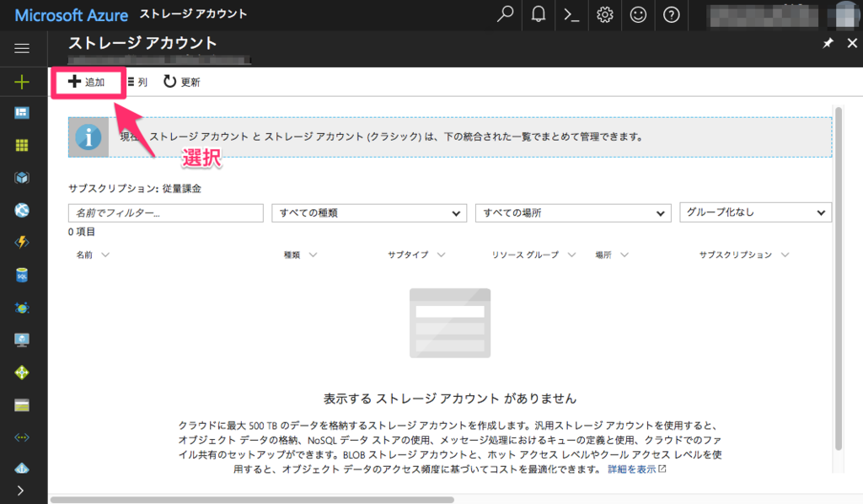Open Cosmos DB planet icon in sidebar

pos(22,308)
